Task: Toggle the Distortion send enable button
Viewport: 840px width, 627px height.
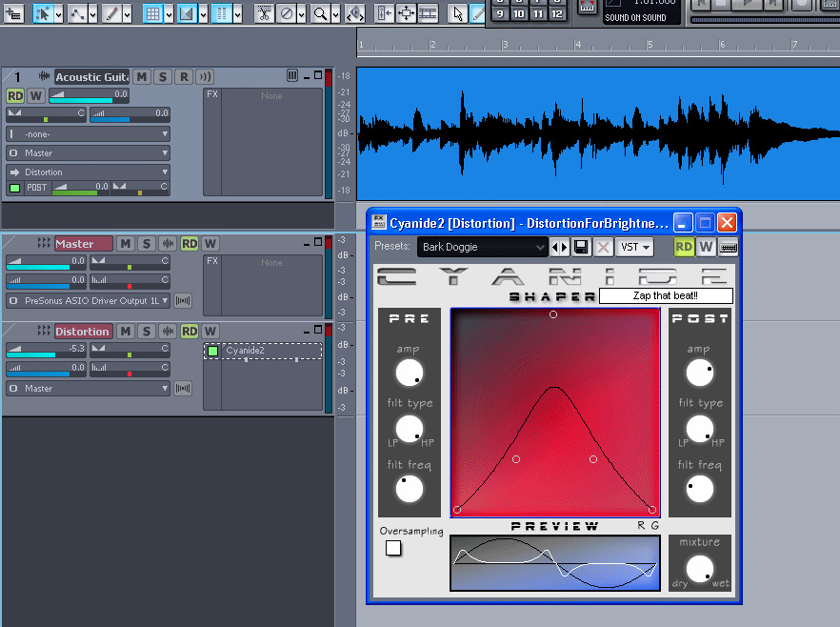Action: (14, 188)
